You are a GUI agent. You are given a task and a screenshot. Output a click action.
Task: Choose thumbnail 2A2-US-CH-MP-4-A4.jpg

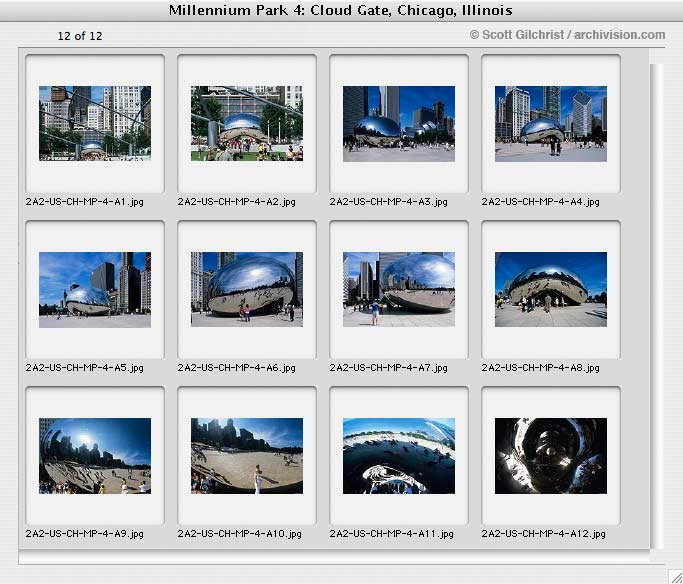pyautogui.click(x=551, y=124)
